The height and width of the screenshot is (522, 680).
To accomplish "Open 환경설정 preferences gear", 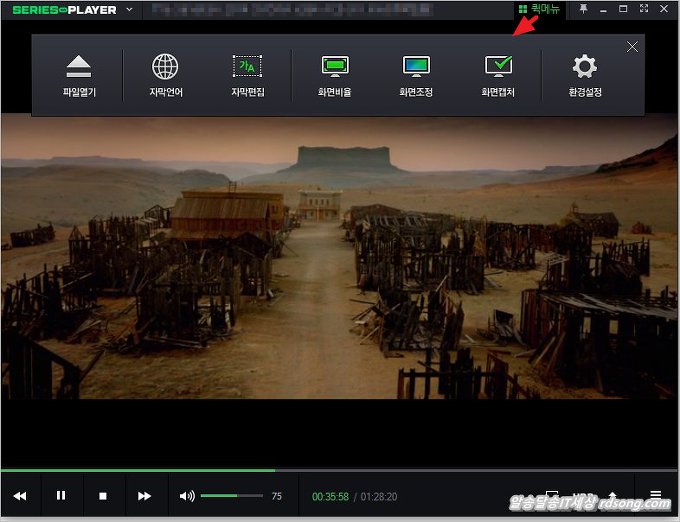I will [584, 75].
